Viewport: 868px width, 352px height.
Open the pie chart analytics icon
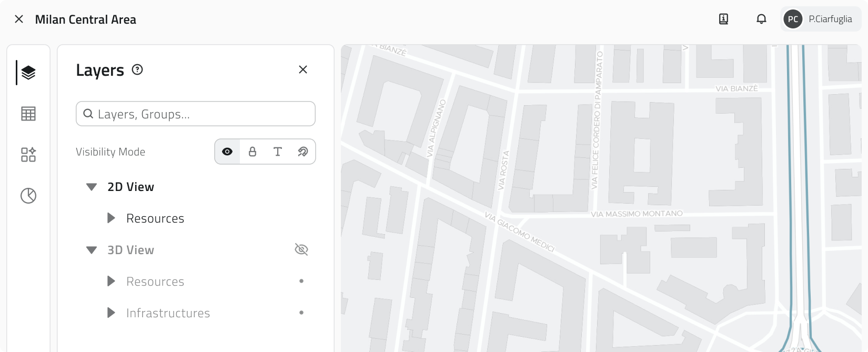28,196
